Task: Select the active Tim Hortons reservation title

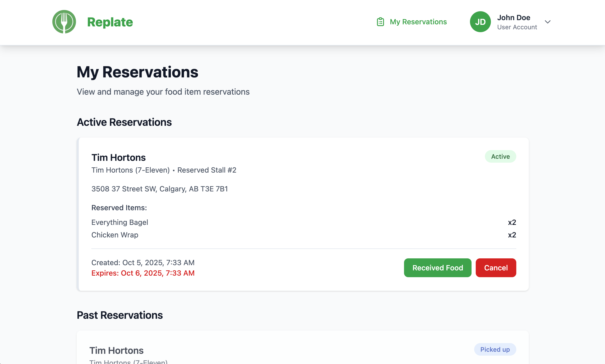Action: point(119,157)
